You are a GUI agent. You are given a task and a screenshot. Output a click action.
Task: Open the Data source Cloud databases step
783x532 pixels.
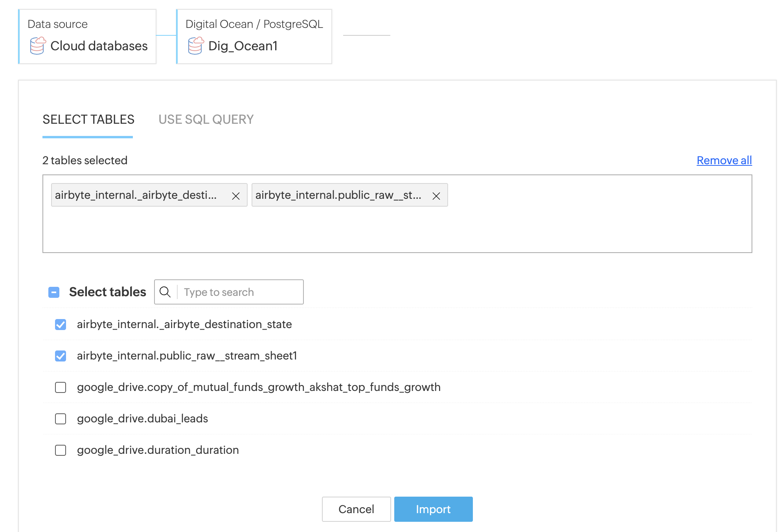pos(88,37)
